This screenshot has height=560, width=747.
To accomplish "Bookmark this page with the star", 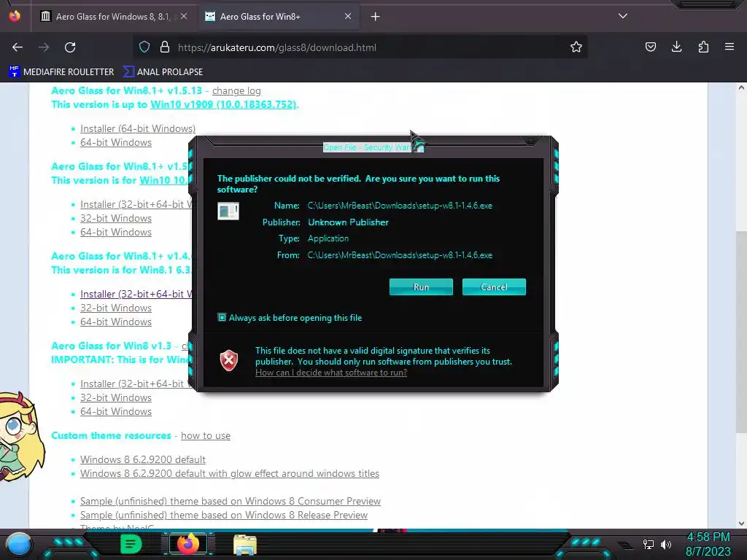I will (576, 47).
